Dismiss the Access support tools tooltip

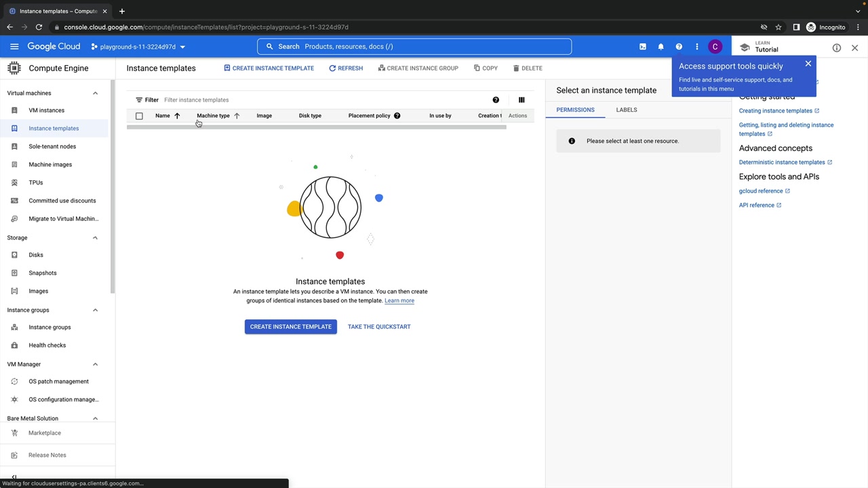[x=808, y=64]
